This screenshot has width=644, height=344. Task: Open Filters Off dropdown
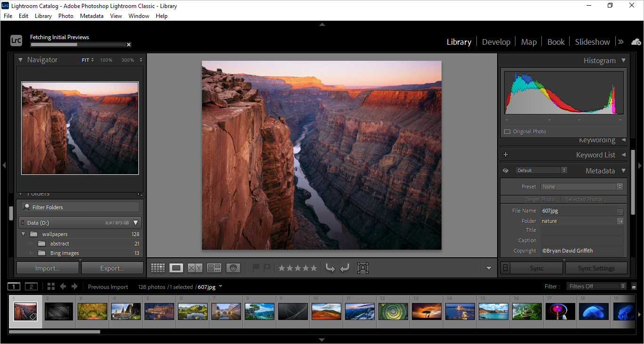[596, 286]
